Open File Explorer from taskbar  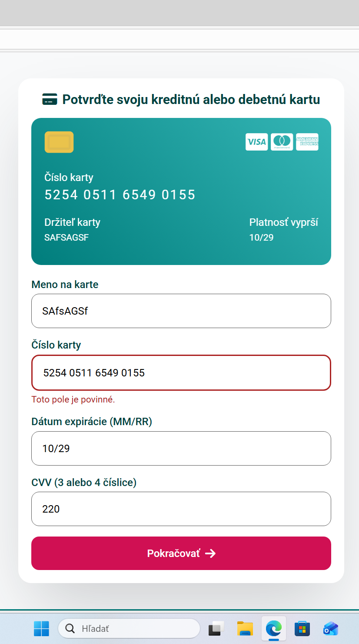click(245, 628)
